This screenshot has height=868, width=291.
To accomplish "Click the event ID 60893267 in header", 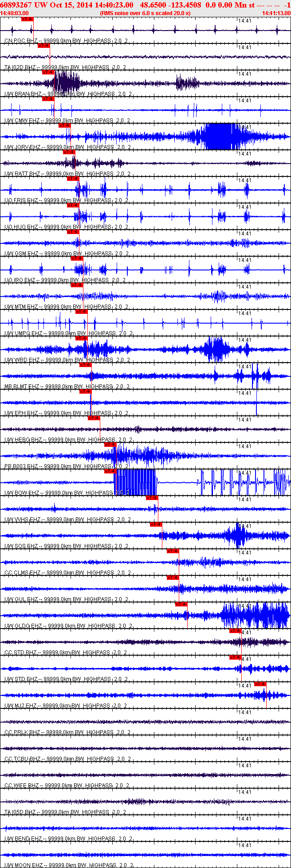I will pyautogui.click(x=15, y=5).
